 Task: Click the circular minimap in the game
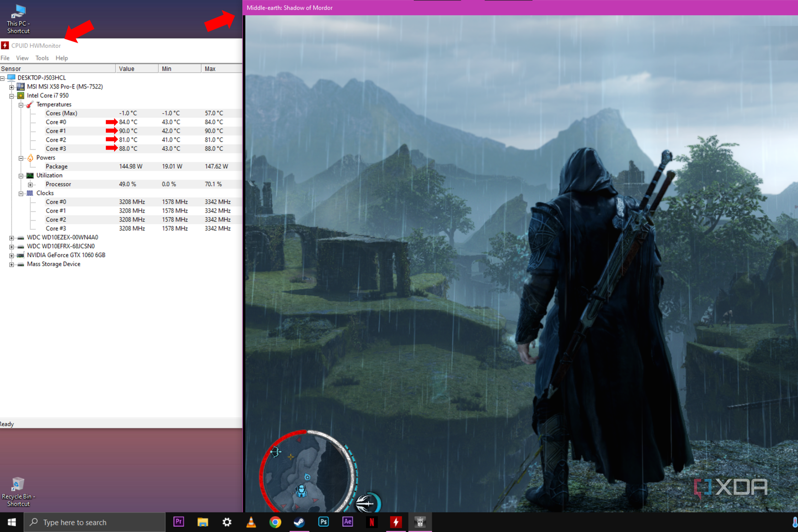pyautogui.click(x=308, y=472)
